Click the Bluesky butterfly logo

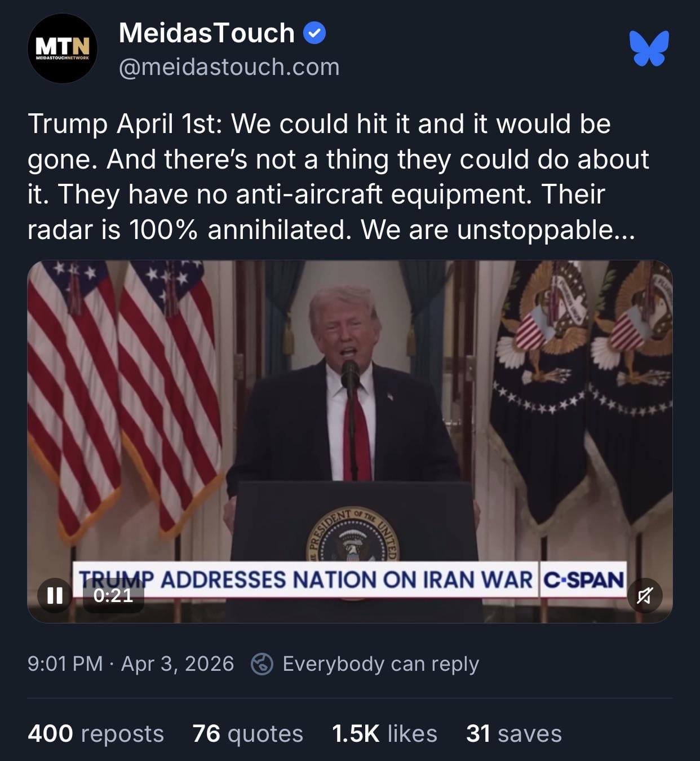point(649,48)
